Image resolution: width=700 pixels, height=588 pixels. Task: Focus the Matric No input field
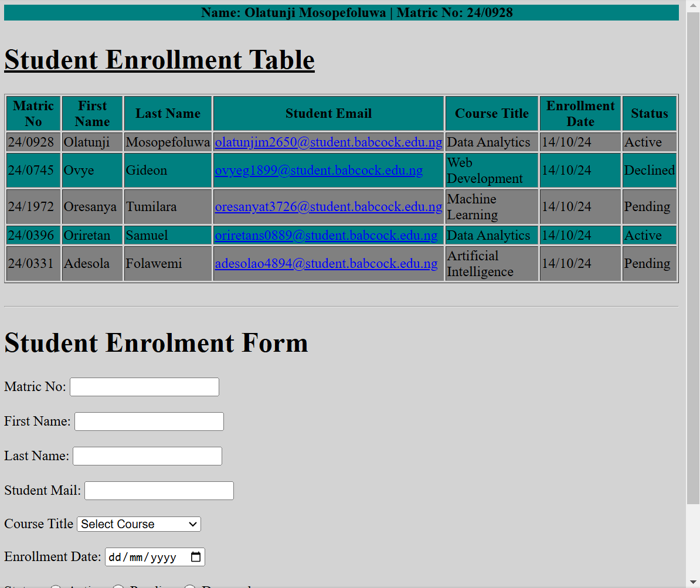tap(144, 387)
